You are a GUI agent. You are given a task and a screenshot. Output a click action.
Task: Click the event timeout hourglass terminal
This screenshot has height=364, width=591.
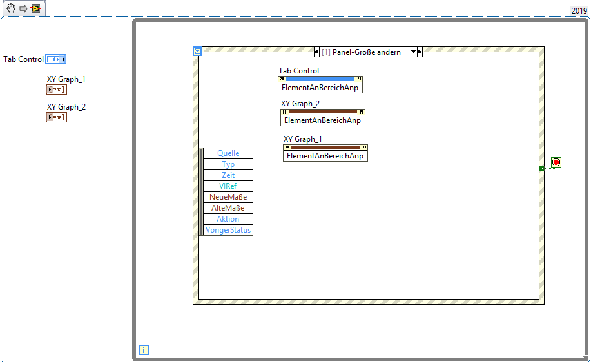click(197, 52)
